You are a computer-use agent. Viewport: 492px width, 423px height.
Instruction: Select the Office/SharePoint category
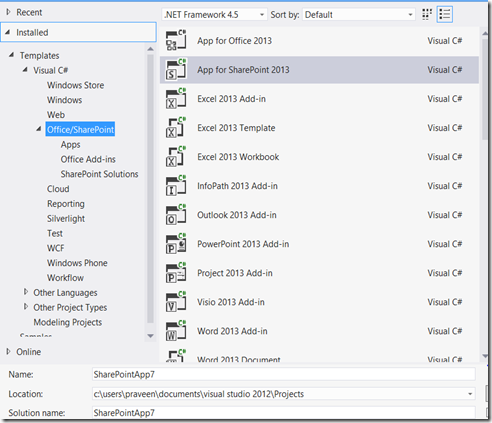pos(80,129)
